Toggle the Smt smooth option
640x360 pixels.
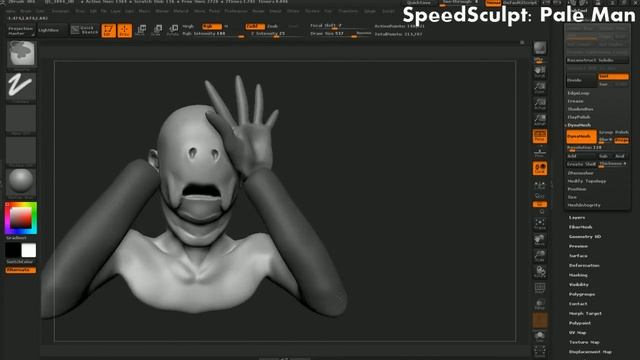(613, 76)
